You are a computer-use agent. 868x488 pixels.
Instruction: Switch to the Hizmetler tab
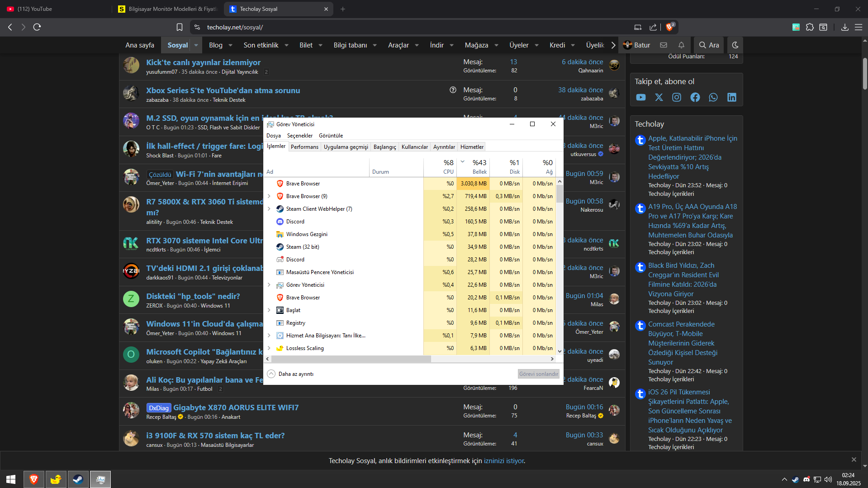click(472, 147)
